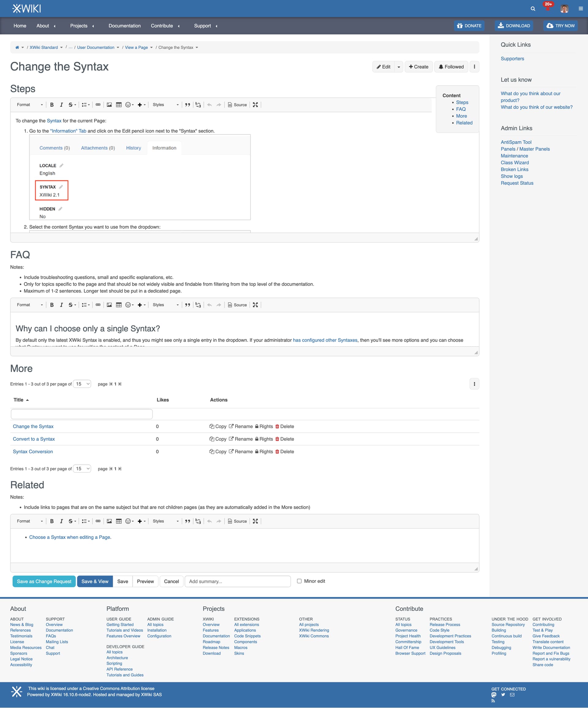588x708 pixels.
Task: Open the Home menu item
Action: tap(20, 26)
